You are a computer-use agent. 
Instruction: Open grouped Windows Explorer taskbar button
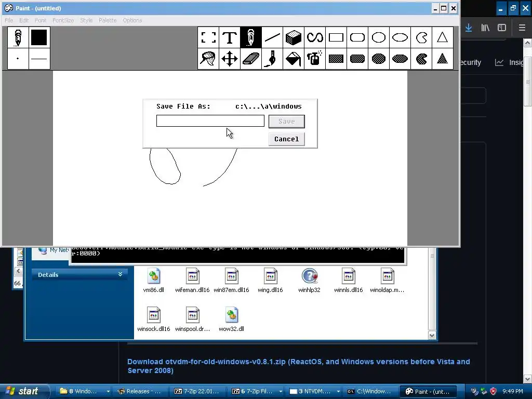click(x=84, y=391)
